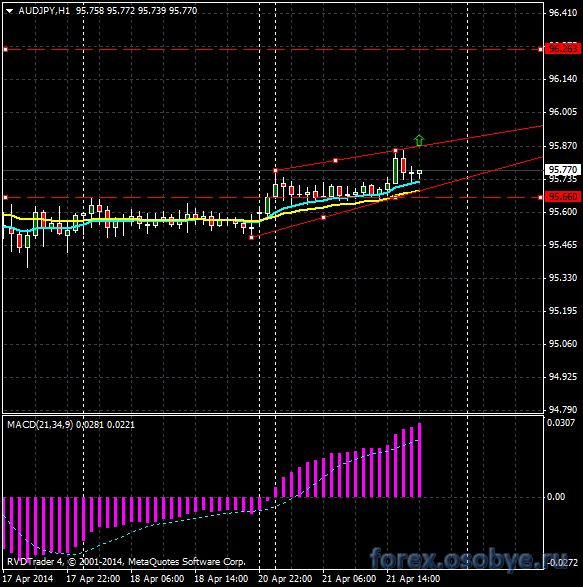
Task: Click right handle of 95.660 horizontal line
Action: (x=540, y=197)
